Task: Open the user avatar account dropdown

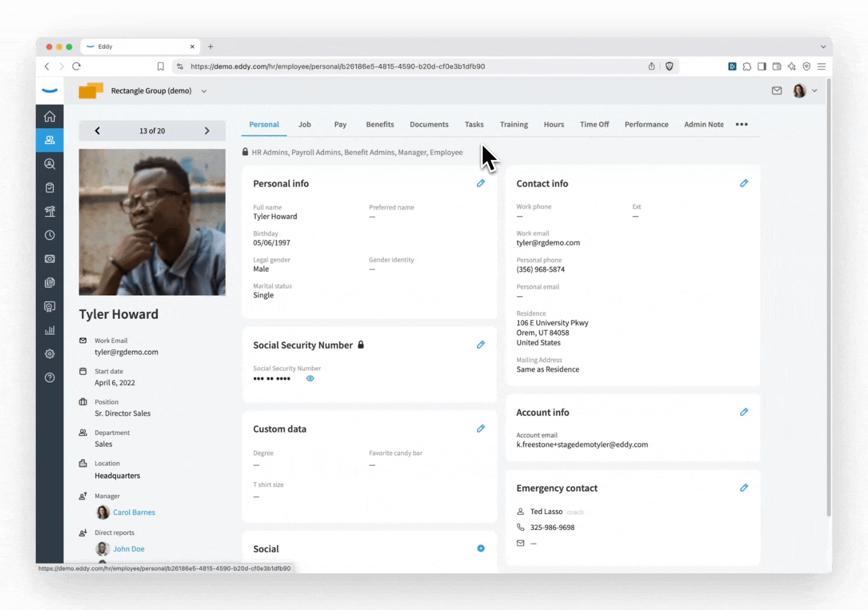Action: (804, 91)
